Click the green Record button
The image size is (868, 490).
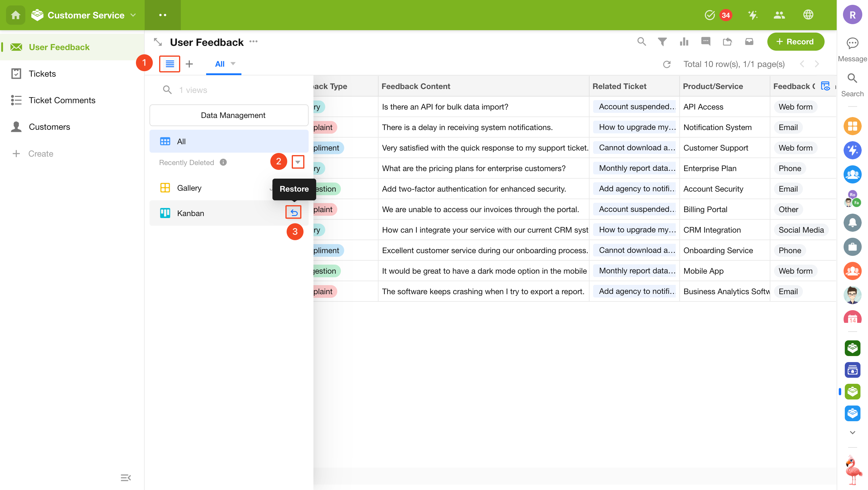pos(796,42)
